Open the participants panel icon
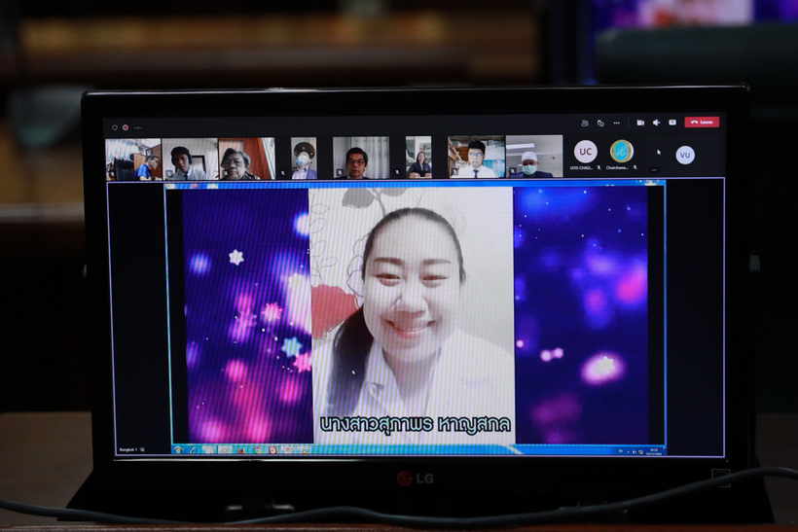The width and height of the screenshot is (798, 532). click(x=584, y=123)
